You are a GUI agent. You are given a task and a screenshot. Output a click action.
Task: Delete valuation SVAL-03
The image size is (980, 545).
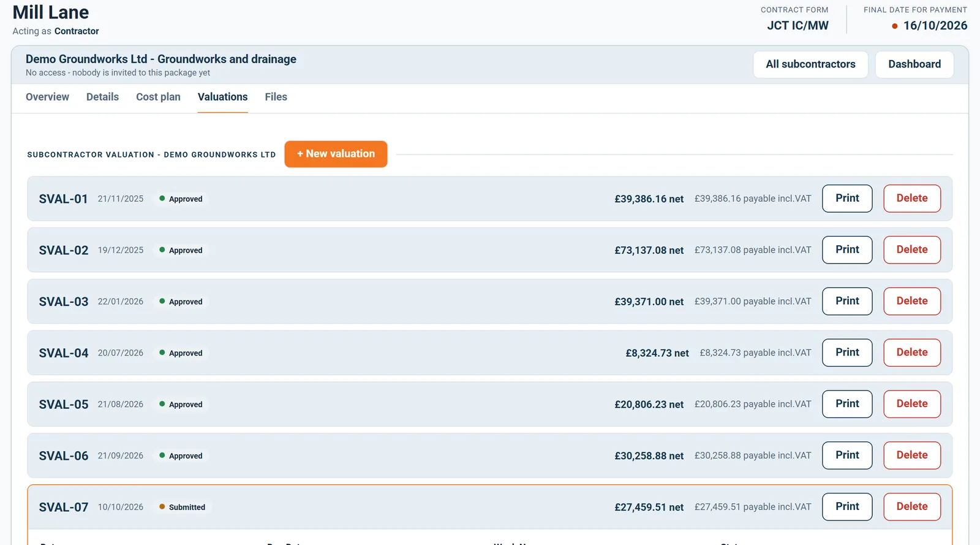click(912, 302)
